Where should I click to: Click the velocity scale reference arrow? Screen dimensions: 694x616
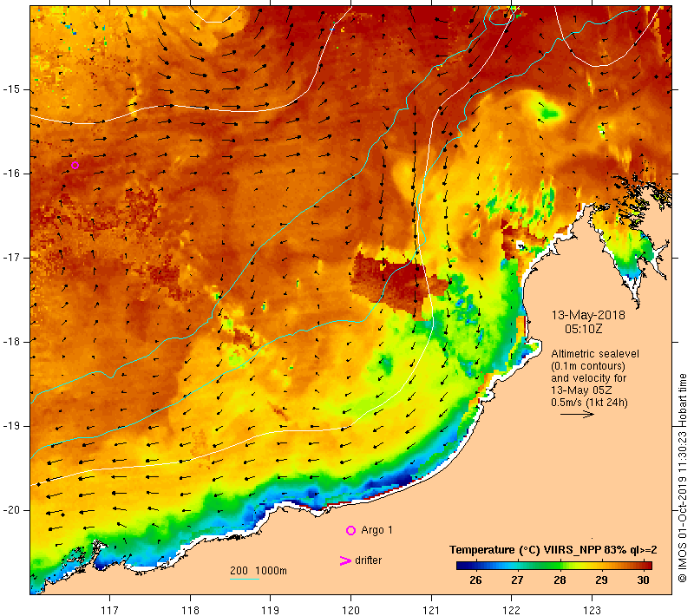[x=577, y=414]
